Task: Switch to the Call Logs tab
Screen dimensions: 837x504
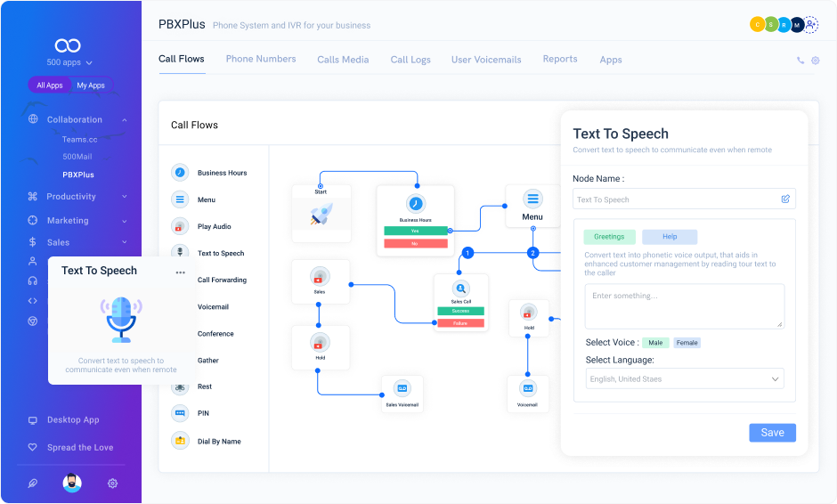Action: 410,60
